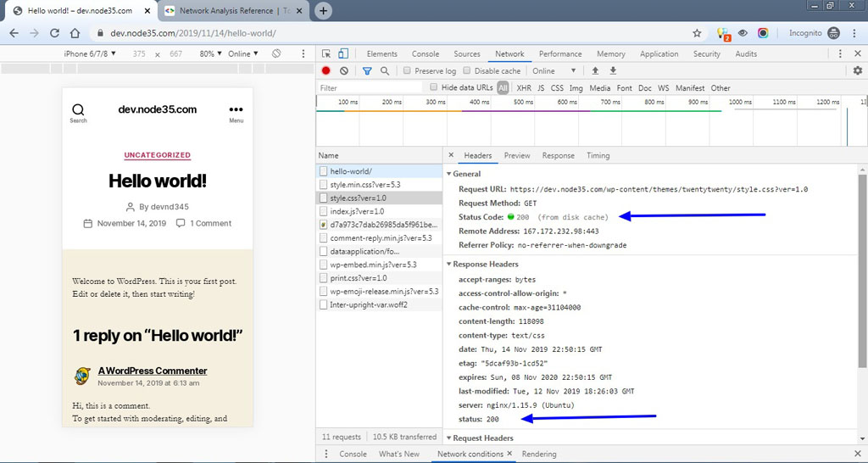Close the Network conditions drawer tab

pyautogui.click(x=509, y=453)
